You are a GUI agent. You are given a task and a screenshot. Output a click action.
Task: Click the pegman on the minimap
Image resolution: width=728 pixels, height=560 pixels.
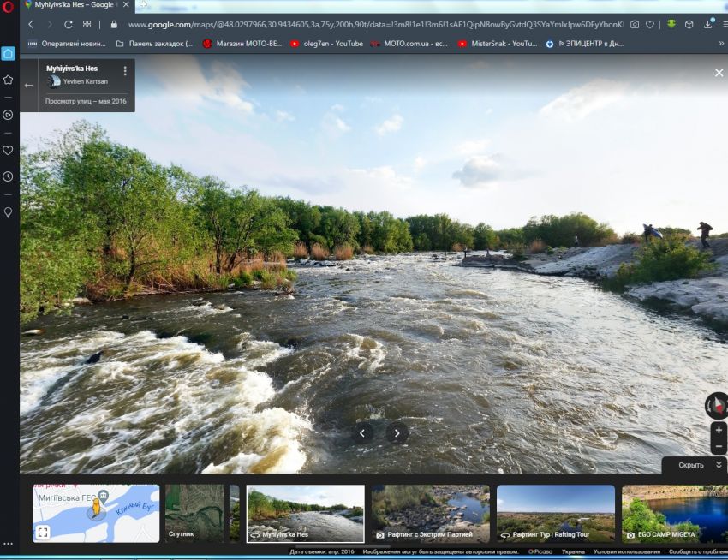pyautogui.click(x=96, y=508)
